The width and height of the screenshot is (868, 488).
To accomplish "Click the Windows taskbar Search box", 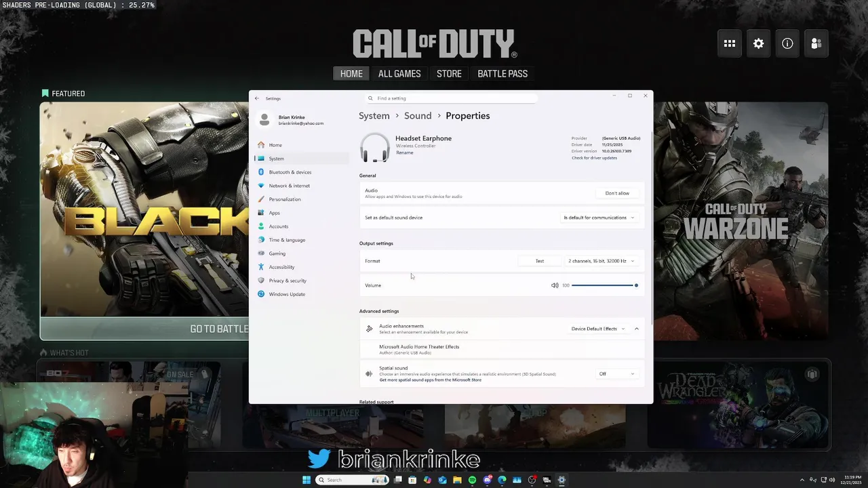I will tap(352, 480).
